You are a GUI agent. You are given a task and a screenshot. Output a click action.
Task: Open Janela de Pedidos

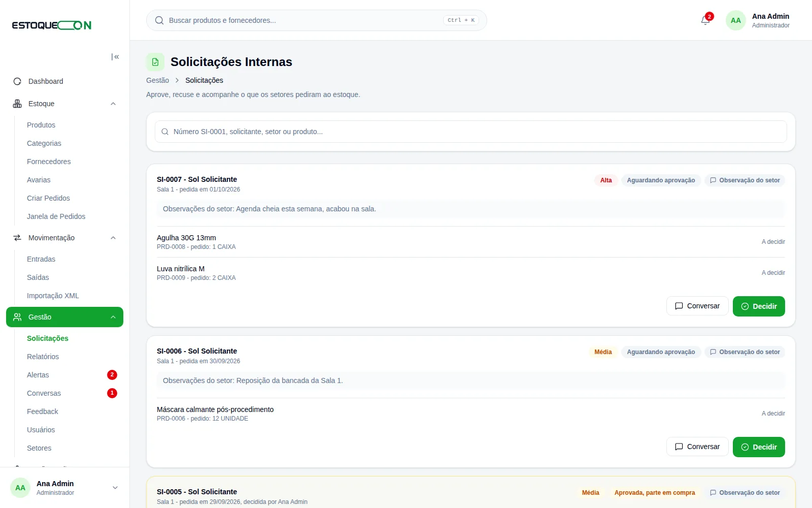coord(56,216)
